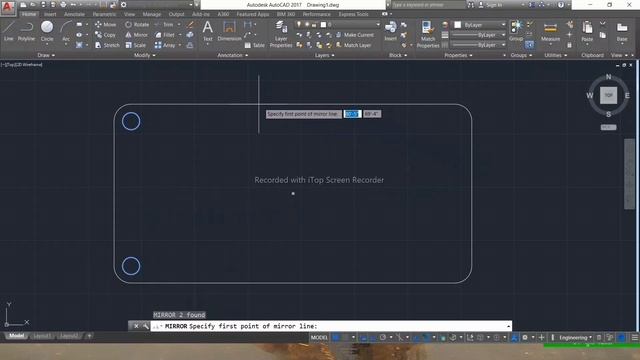Click the Plot printer icon in quick access toolbar
This screenshot has width=640, height=360.
tap(63, 5)
